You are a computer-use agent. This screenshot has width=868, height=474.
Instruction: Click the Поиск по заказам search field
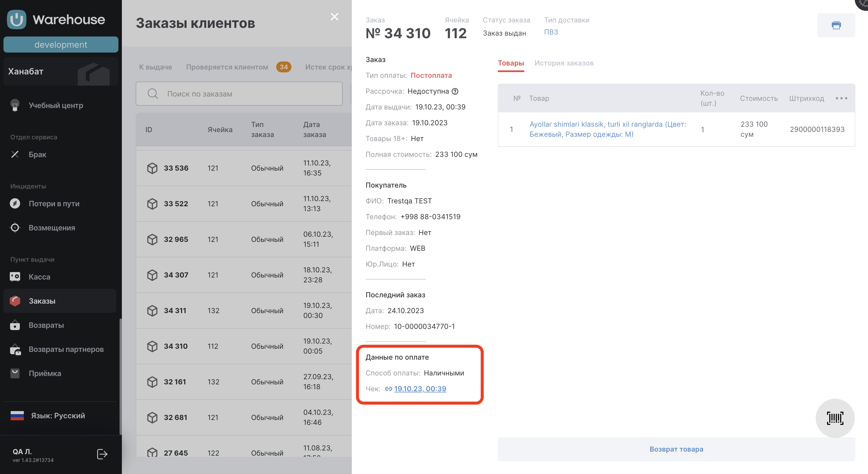[239, 94]
